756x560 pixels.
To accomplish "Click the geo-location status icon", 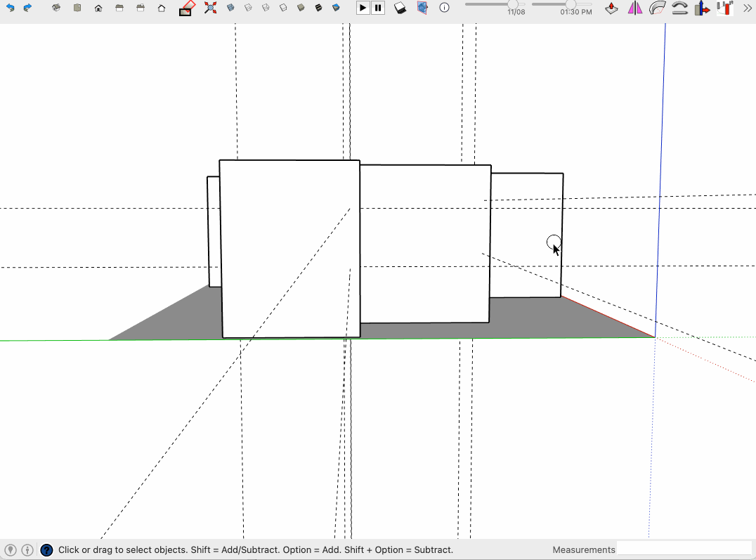I will (11, 550).
